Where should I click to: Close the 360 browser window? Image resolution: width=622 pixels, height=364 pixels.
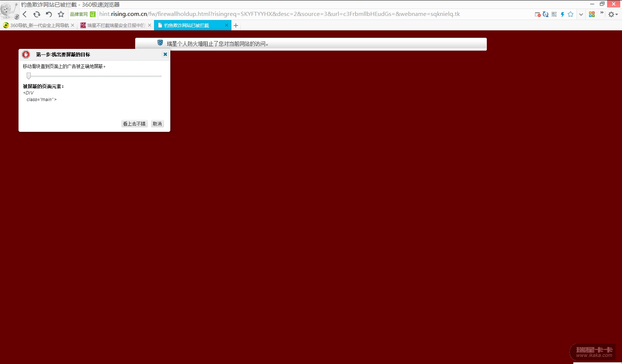614,4
